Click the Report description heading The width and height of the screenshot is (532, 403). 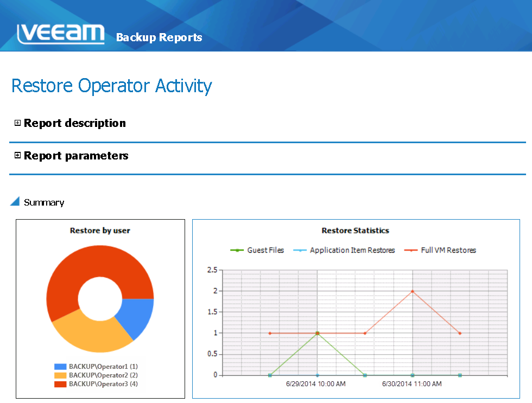tap(75, 123)
